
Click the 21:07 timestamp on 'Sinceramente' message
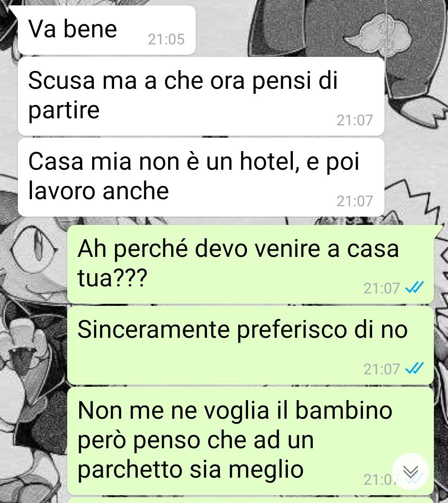pos(382,369)
